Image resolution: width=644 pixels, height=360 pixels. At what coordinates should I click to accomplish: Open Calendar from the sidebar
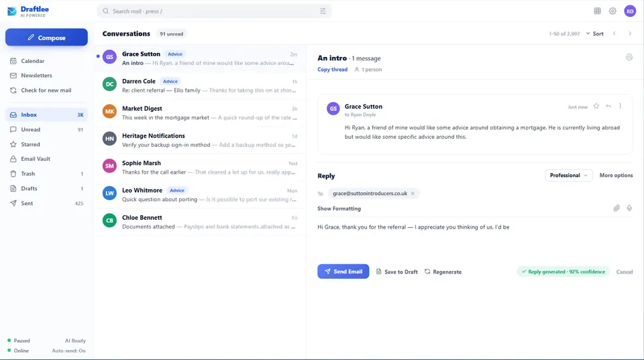[46, 61]
